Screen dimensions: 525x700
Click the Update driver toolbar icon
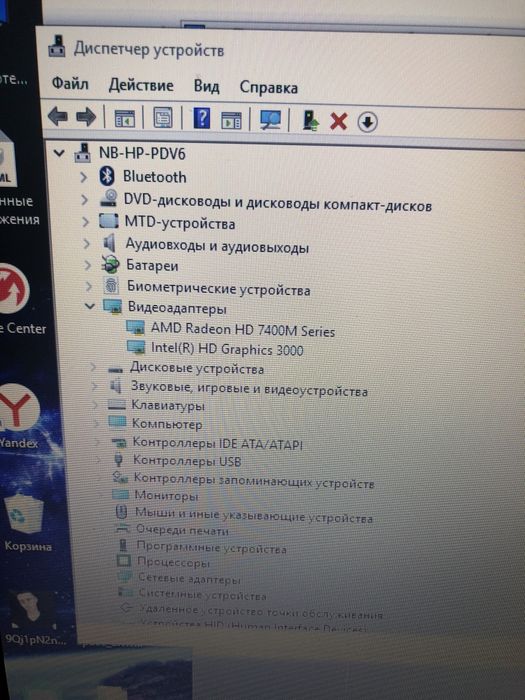310,121
